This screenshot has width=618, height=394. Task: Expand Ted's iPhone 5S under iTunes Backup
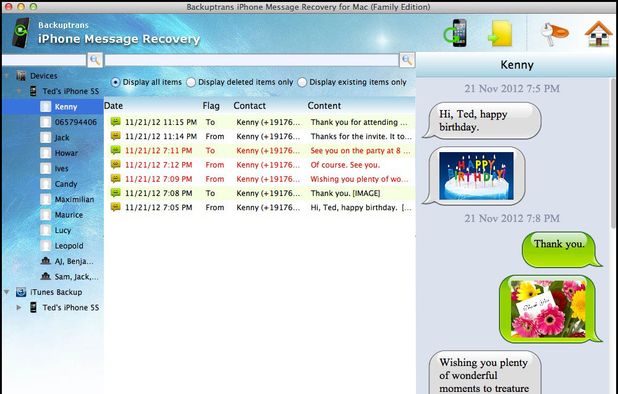tap(19, 307)
